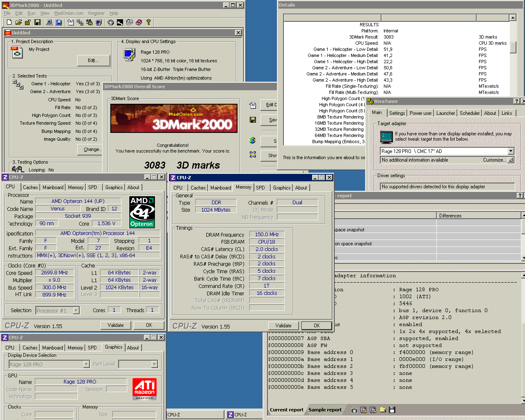Click the Display Settings monitor icon in 3DMark2000 toolbar
Screen dimensions: 525x420
(x=99, y=22)
